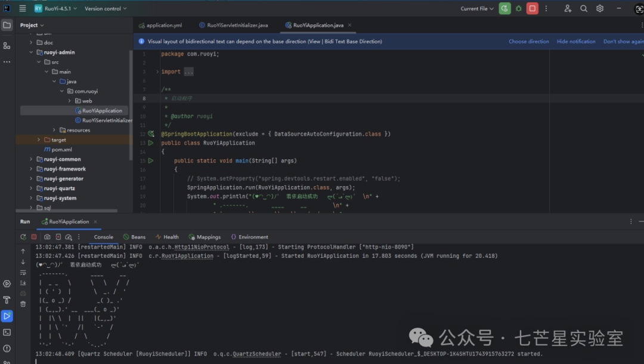Click Project tree vertical scrollbar
Image resolution: width=644 pixels, height=364 pixels.
pyautogui.click(x=131, y=105)
